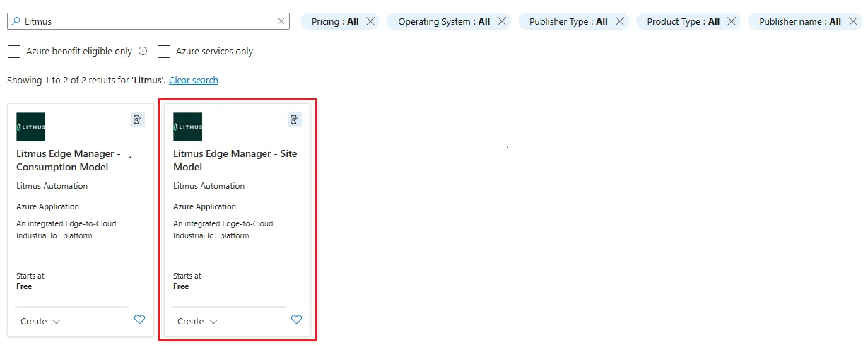The height and width of the screenshot is (345, 868).
Task: Clear the Litmus search box text
Action: (x=281, y=21)
